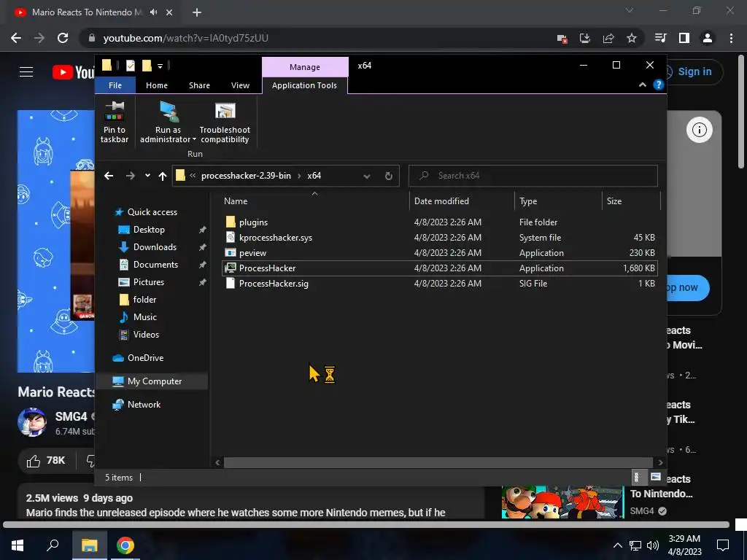Open Explorer help icon
The width and height of the screenshot is (747, 560).
659,85
